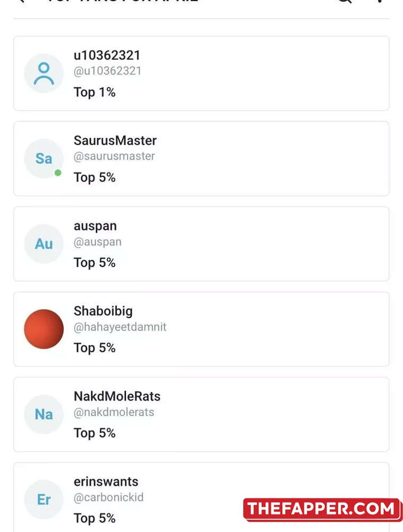The image size is (403, 532).
Task: Open the default profile avatar of u10362321
Action: 44,73
